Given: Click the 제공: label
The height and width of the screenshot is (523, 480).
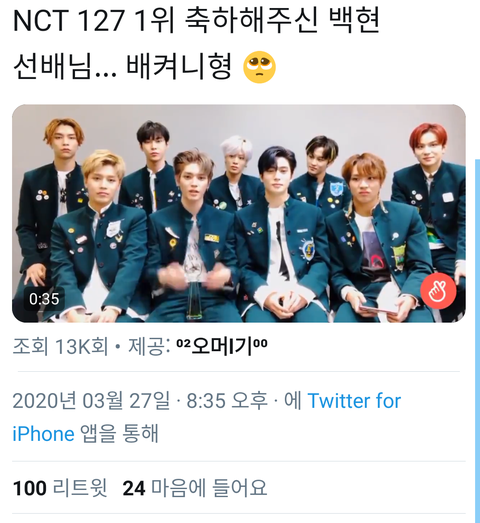Looking at the screenshot, I should (149, 346).
